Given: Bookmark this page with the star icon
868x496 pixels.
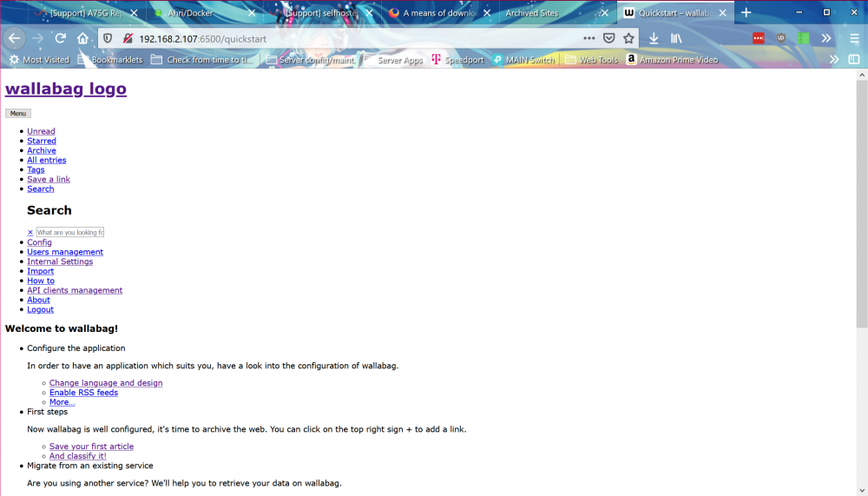Looking at the screenshot, I should click(x=628, y=38).
